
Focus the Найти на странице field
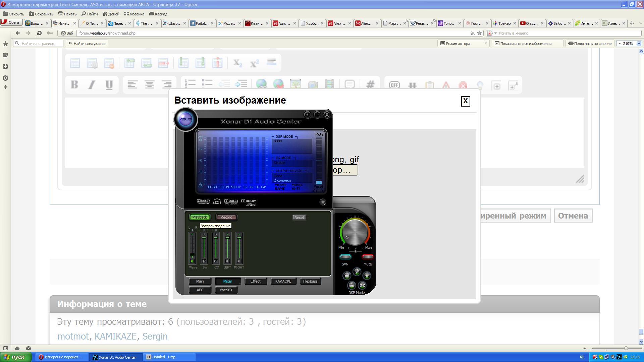(38, 44)
